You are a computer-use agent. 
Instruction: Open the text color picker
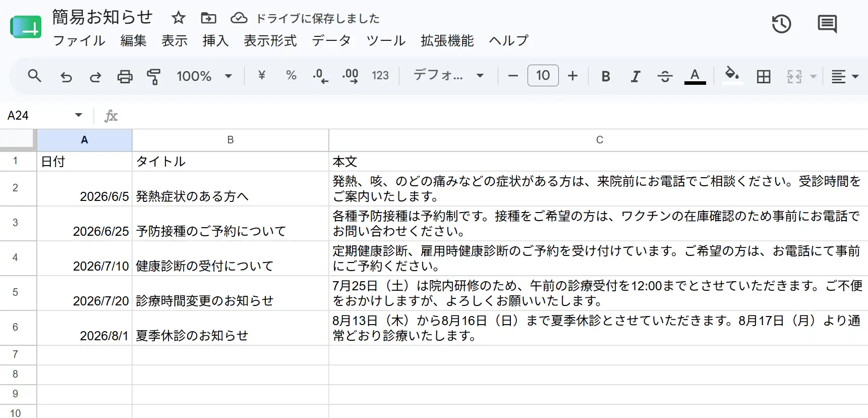695,76
